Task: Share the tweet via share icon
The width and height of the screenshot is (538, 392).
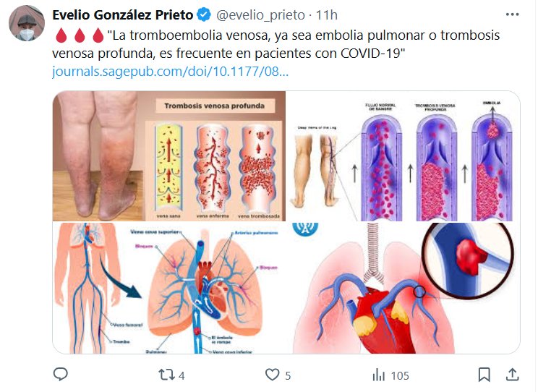Action: (x=511, y=375)
